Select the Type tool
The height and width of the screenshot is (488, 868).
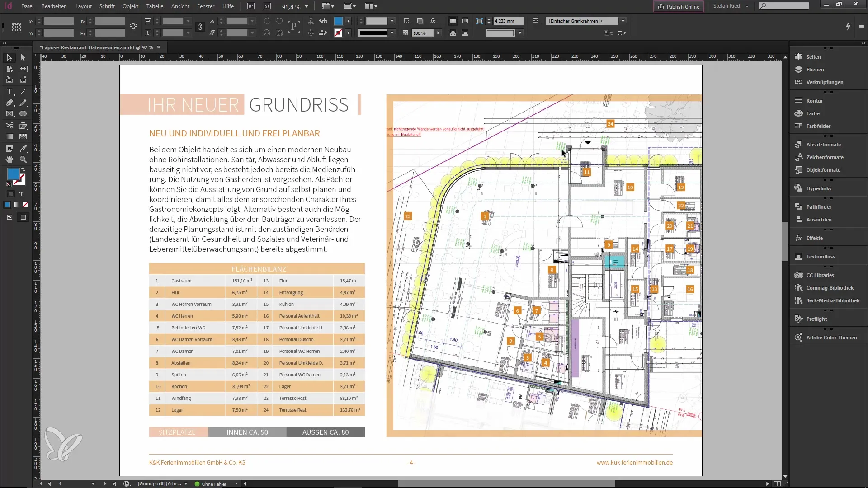point(9,92)
